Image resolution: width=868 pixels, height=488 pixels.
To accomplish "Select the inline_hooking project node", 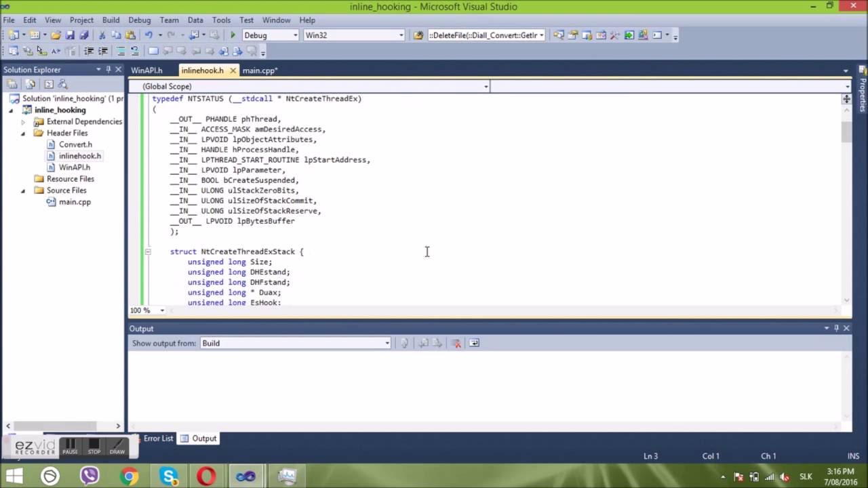I will coord(60,110).
